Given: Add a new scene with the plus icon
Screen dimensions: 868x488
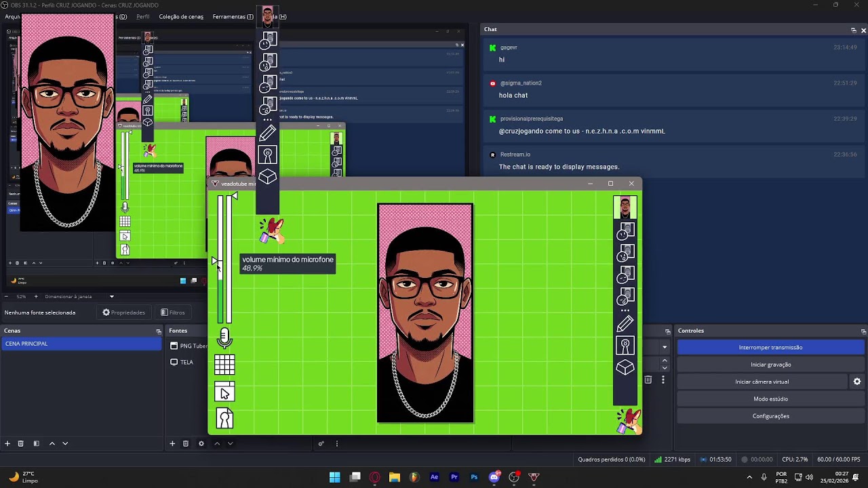Looking at the screenshot, I should [7, 443].
